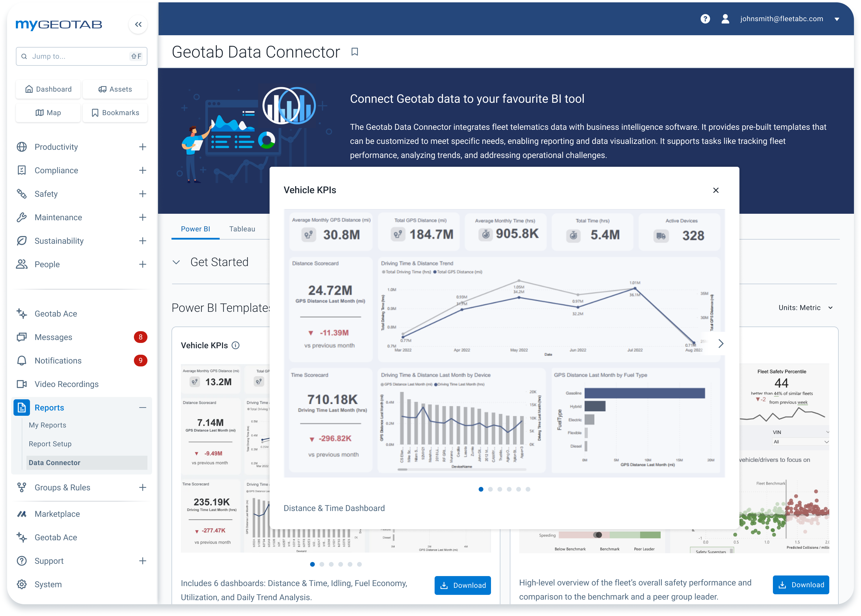Click the Messages icon
Image resolution: width=861 pixels, height=616 pixels.
pyautogui.click(x=22, y=337)
